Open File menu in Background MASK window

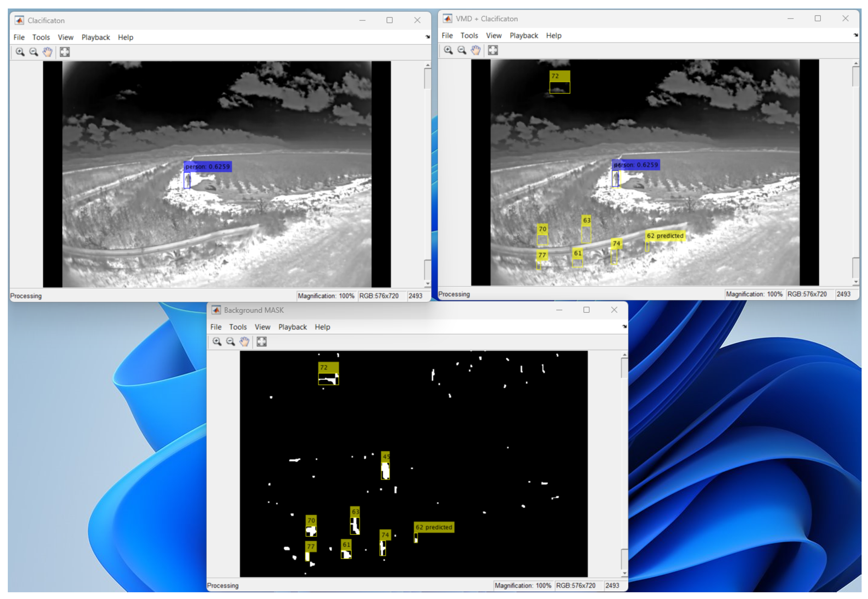(x=216, y=327)
